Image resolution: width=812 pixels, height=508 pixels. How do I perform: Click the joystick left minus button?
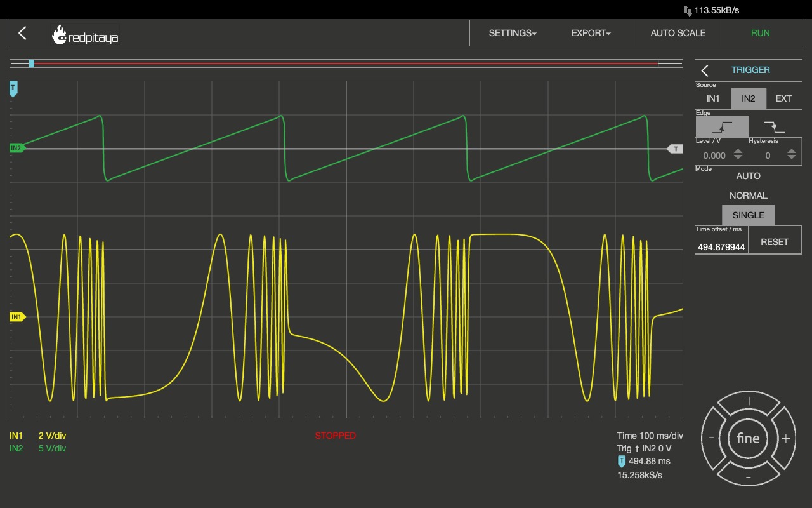tap(712, 438)
